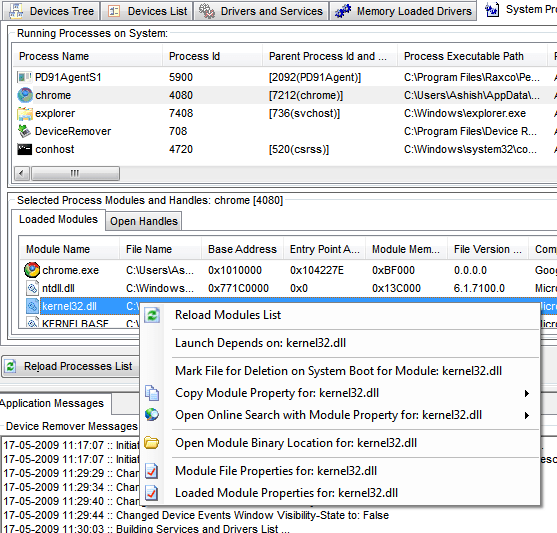The image size is (557, 533).
Task: Switch to the Open Handles tab
Action: tap(144, 221)
